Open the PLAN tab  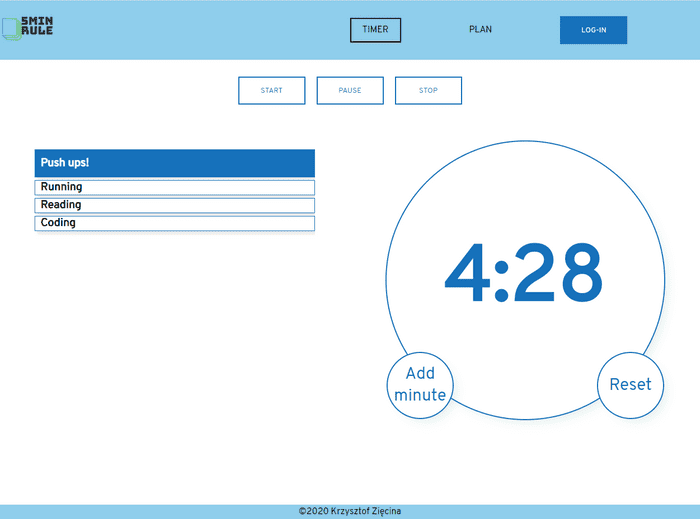click(x=480, y=30)
